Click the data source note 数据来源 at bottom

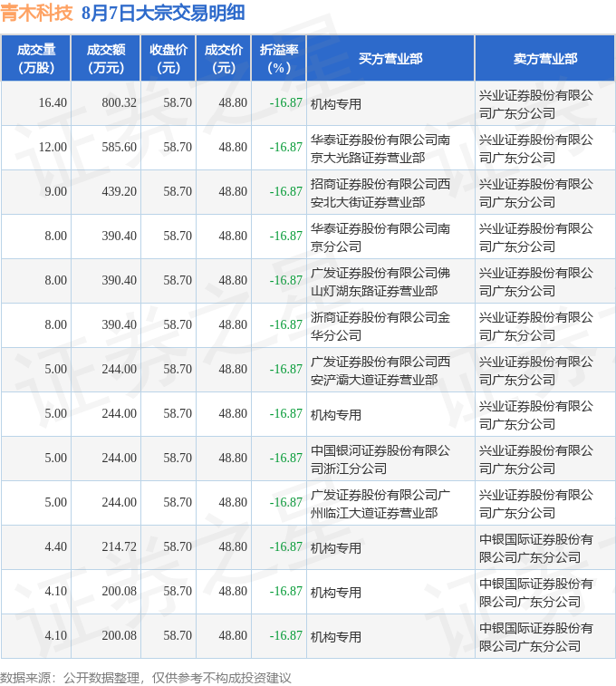click(146, 678)
